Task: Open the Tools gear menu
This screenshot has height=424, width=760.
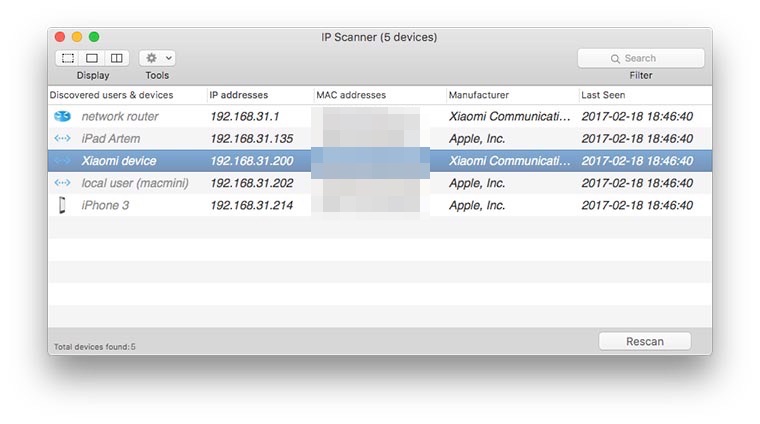Action: point(157,58)
